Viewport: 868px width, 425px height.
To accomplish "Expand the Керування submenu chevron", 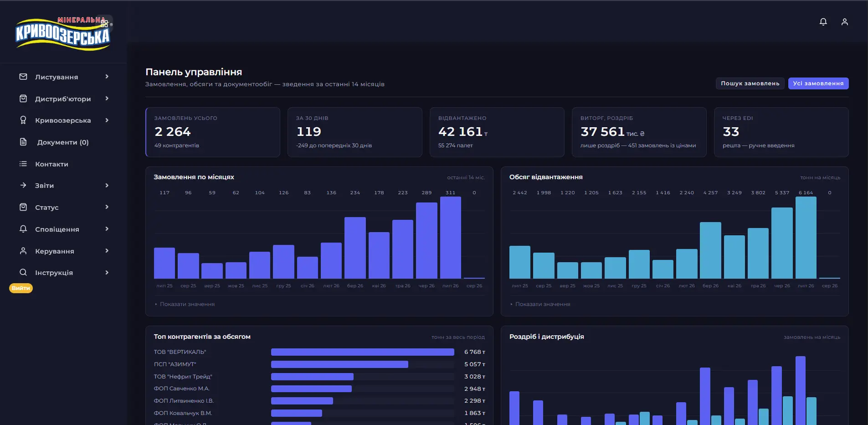I will [107, 251].
